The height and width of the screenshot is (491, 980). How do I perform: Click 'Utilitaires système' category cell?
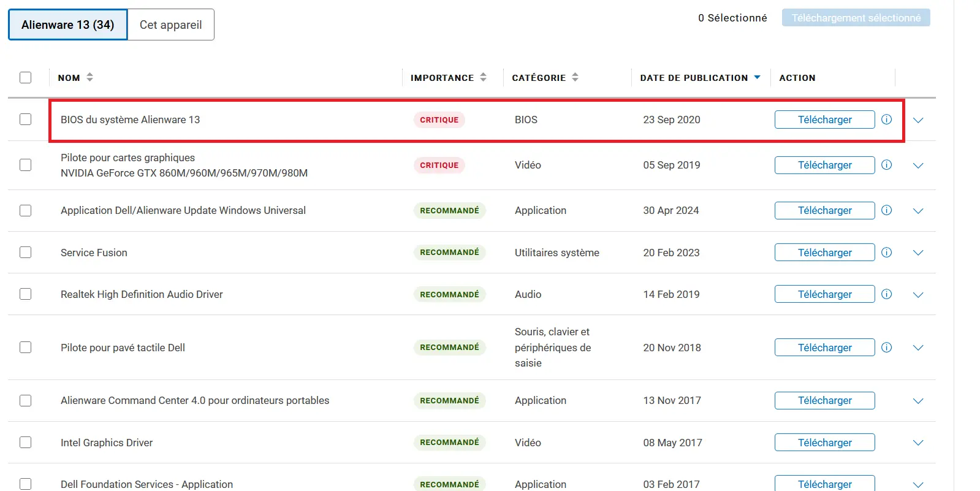(557, 253)
